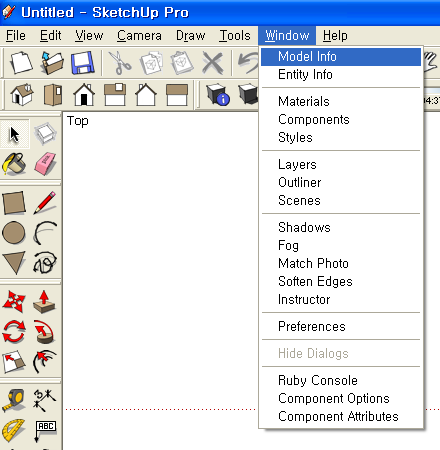The width and height of the screenshot is (440, 450).
Task: Open a file with the Open icon
Action: [52, 62]
